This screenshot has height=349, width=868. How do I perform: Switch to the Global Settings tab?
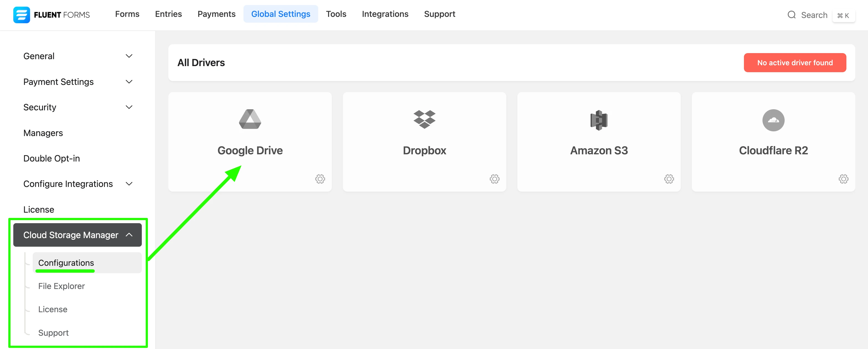(x=281, y=14)
